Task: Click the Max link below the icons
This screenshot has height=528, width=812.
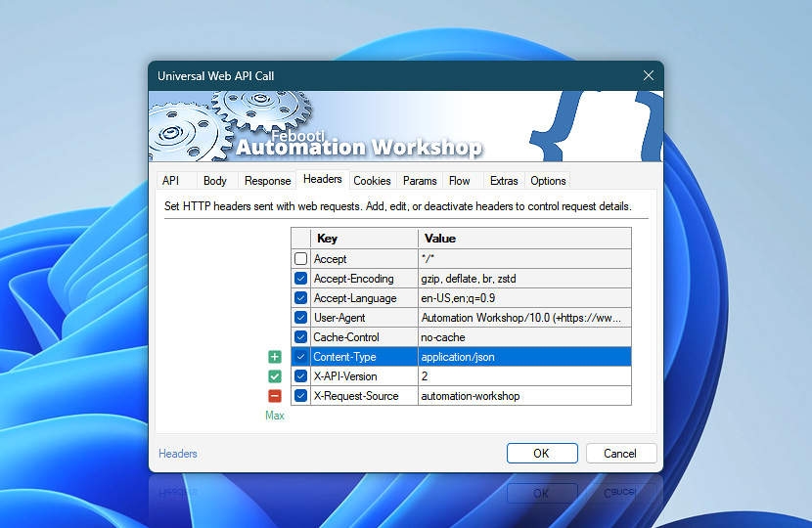Action: pyautogui.click(x=275, y=416)
